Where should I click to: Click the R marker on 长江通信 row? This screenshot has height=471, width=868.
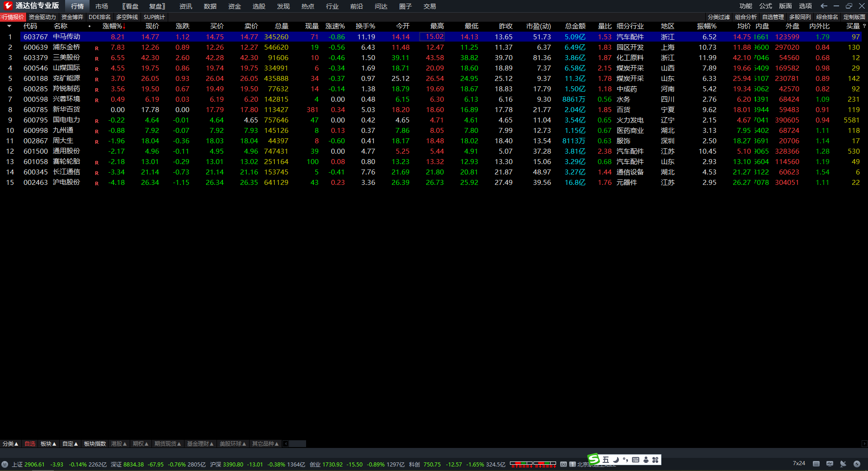coord(97,173)
